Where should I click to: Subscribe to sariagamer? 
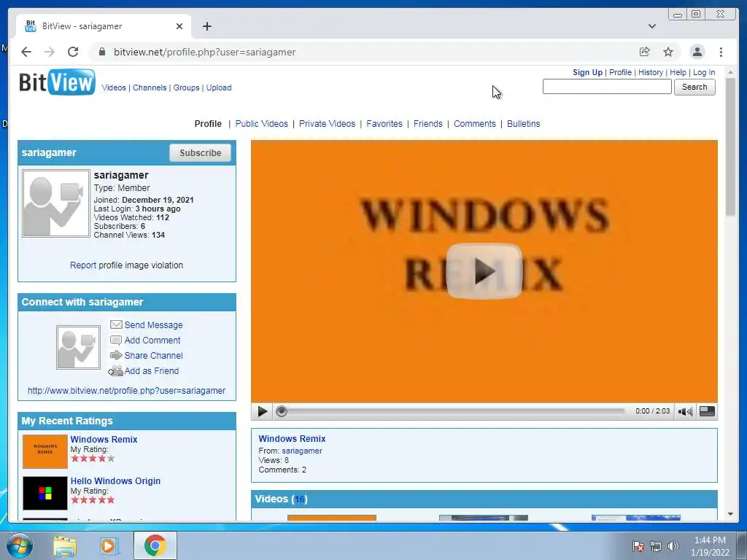click(200, 153)
